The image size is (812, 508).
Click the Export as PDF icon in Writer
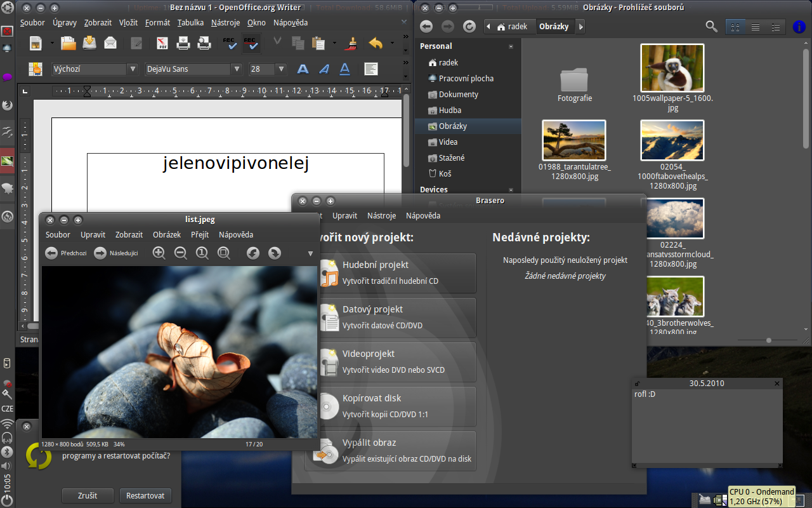click(163, 43)
